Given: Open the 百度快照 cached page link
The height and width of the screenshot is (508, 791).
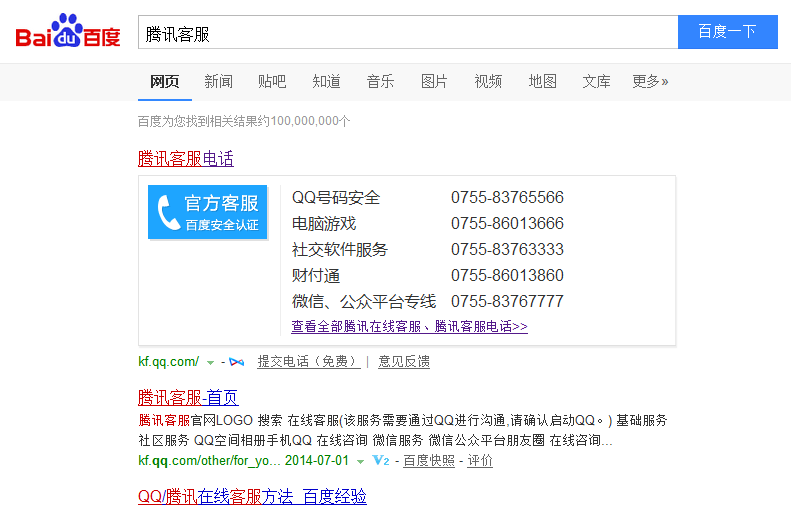Looking at the screenshot, I should pyautogui.click(x=429, y=461).
